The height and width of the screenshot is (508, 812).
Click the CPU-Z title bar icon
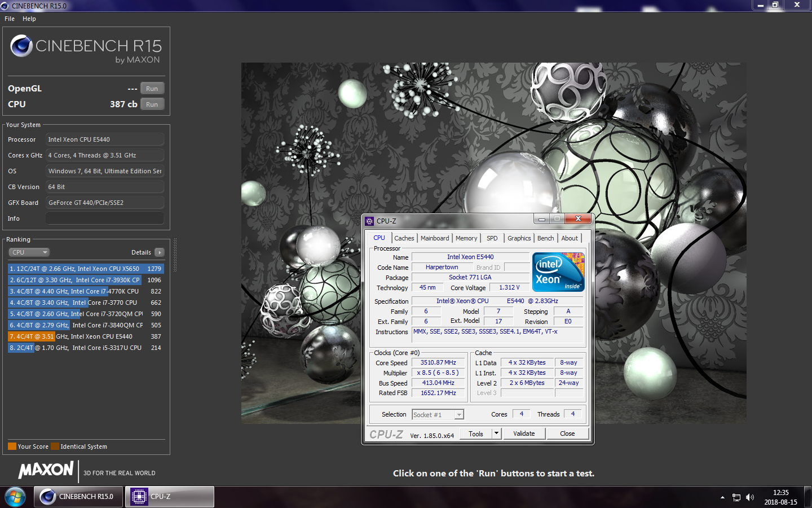click(369, 221)
